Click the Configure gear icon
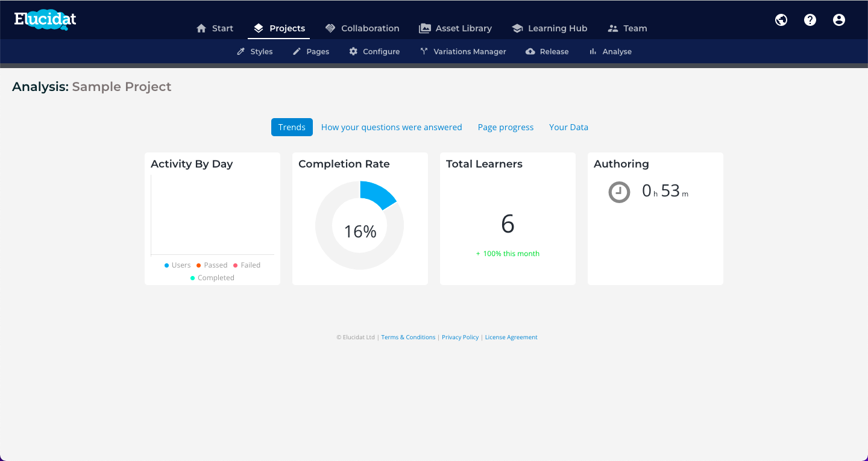868x461 pixels. tap(353, 52)
